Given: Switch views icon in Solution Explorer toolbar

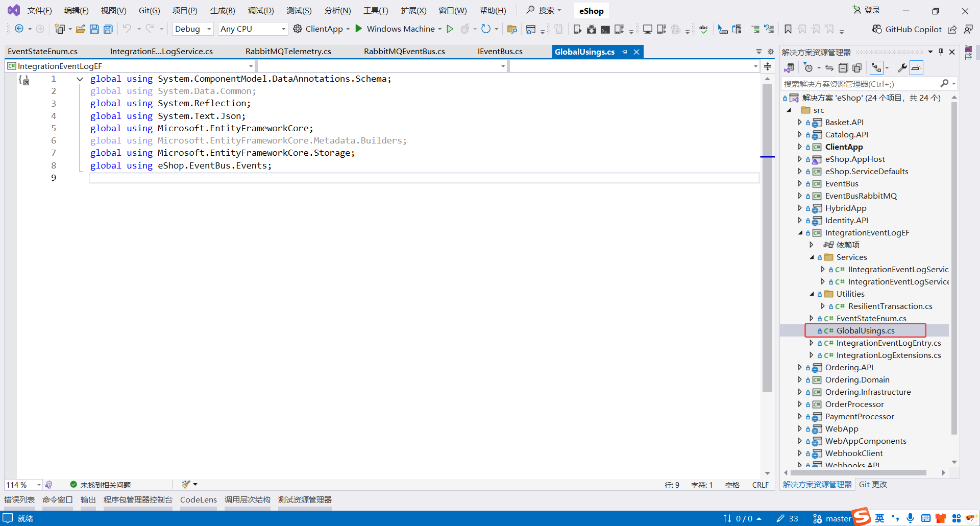Looking at the screenshot, I should pyautogui.click(x=789, y=68).
